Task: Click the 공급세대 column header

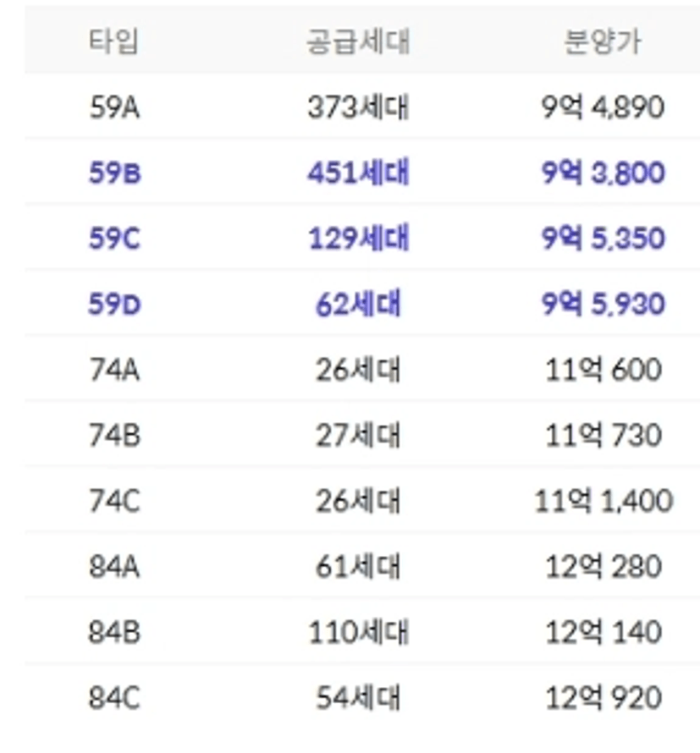Action: (357, 41)
